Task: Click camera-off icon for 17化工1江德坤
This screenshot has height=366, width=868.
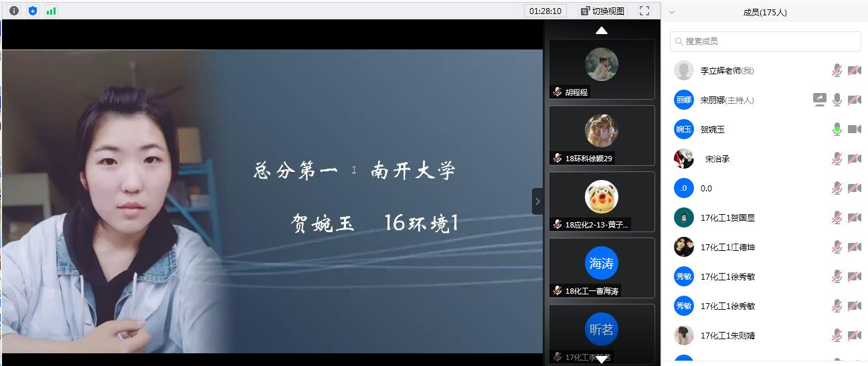Action: coord(854,247)
